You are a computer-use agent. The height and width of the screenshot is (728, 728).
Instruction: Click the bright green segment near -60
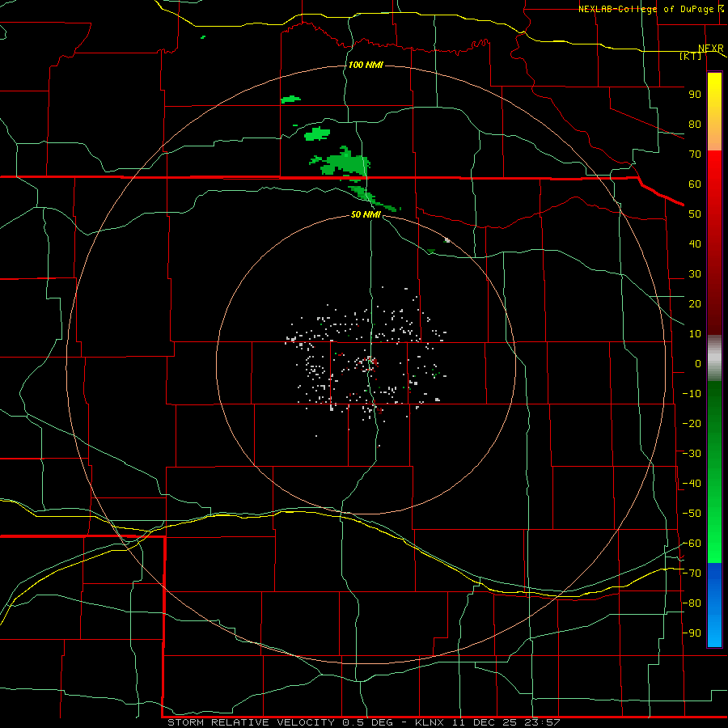714,548
